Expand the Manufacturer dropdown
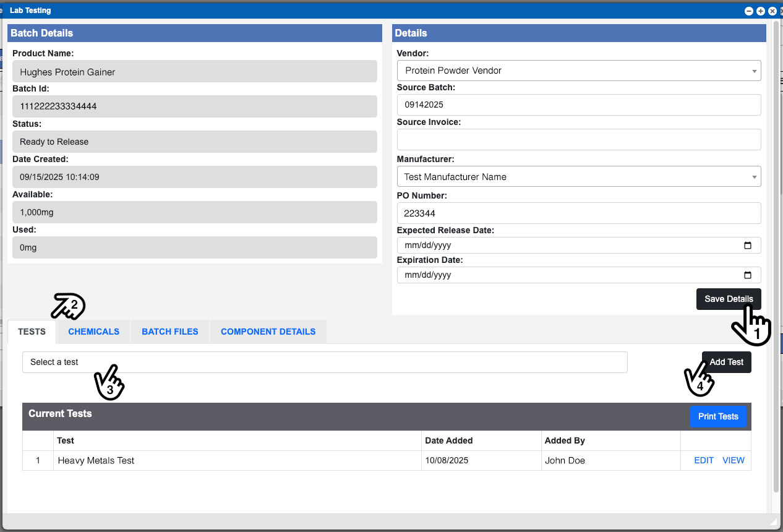The height and width of the screenshot is (532, 783). [578, 177]
